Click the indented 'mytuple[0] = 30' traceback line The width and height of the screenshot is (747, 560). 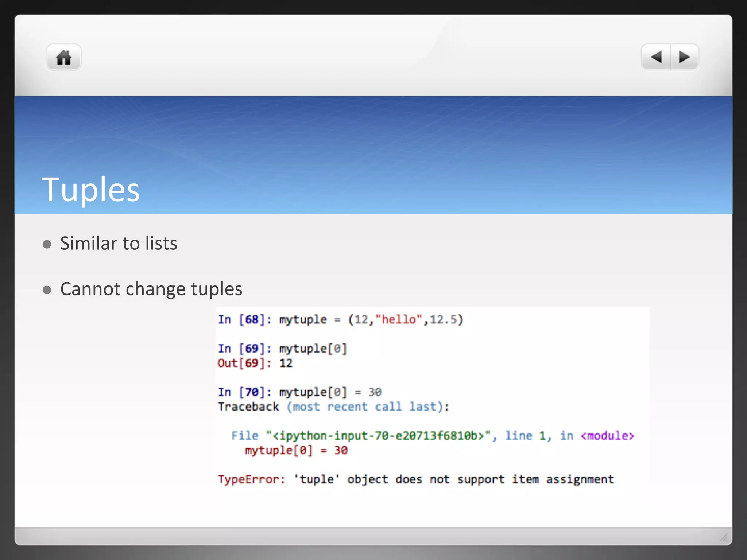click(296, 450)
